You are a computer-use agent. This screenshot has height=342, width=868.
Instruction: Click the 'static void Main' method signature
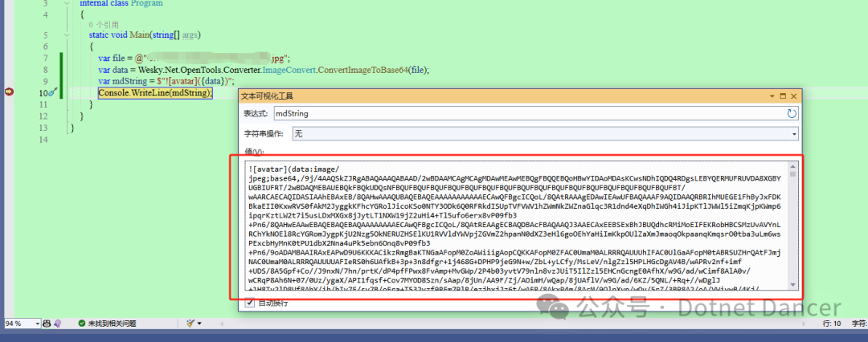click(145, 35)
